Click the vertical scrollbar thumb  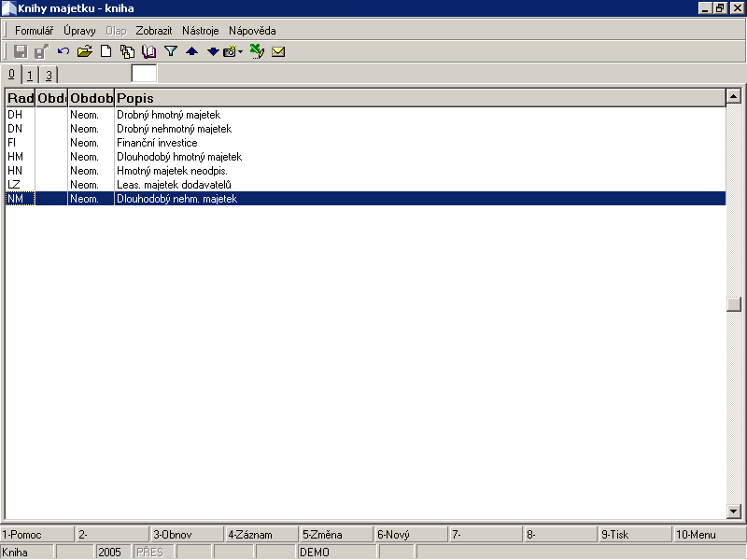pyautogui.click(x=734, y=304)
